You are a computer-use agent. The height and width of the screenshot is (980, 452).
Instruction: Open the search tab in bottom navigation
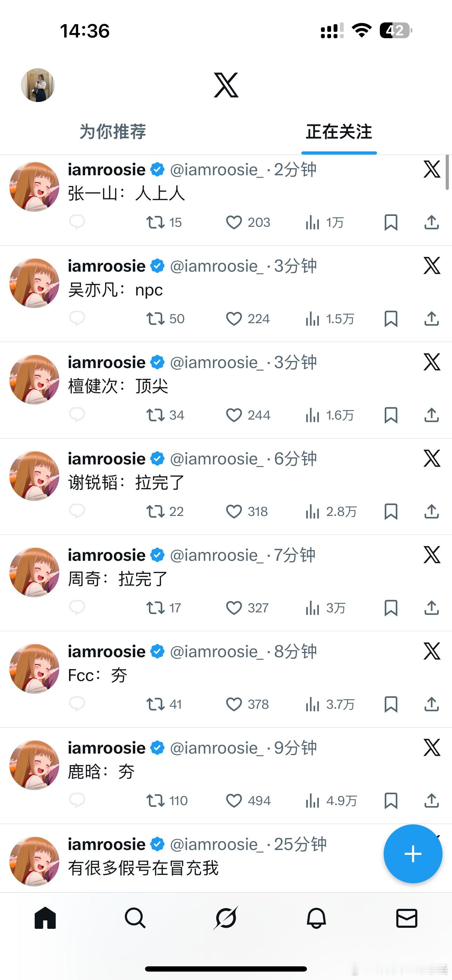click(x=135, y=918)
